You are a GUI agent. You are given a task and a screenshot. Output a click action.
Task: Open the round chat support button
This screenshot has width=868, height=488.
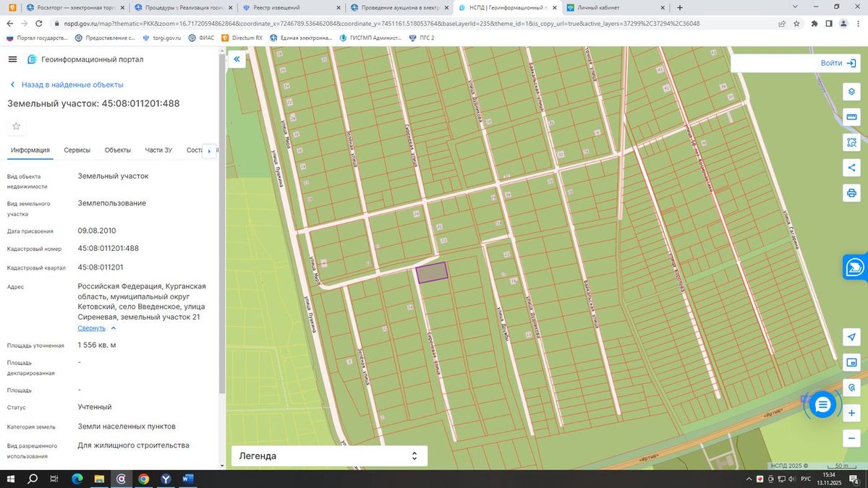pyautogui.click(x=822, y=406)
